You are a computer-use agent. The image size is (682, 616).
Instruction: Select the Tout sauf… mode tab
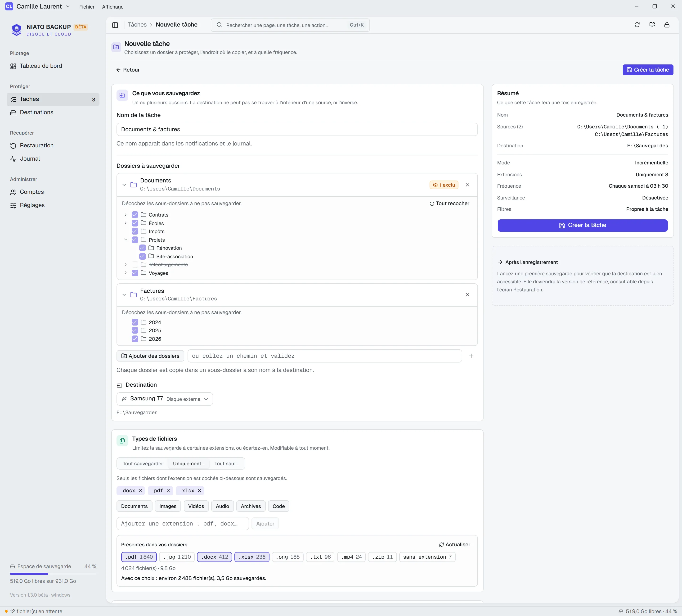point(227,464)
